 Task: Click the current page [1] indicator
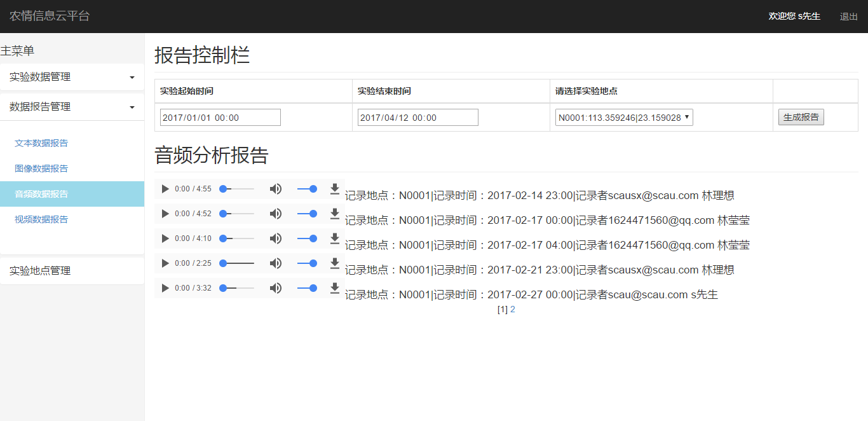click(503, 310)
